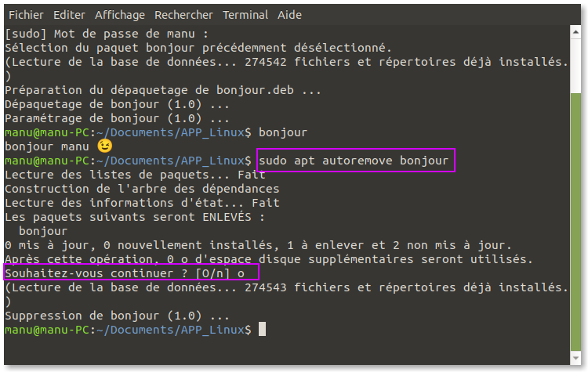Click the green scrollbar thumb
The width and height of the screenshot is (588, 372).
pyautogui.click(x=575, y=222)
